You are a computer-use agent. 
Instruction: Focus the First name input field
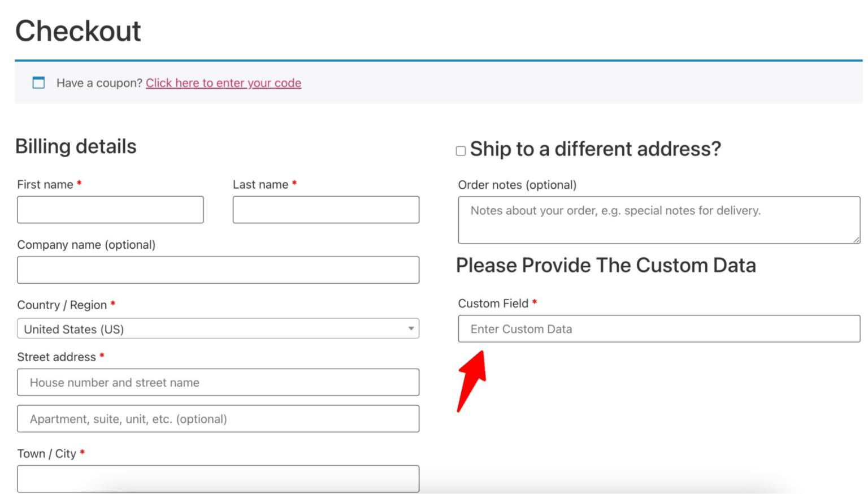tap(110, 210)
